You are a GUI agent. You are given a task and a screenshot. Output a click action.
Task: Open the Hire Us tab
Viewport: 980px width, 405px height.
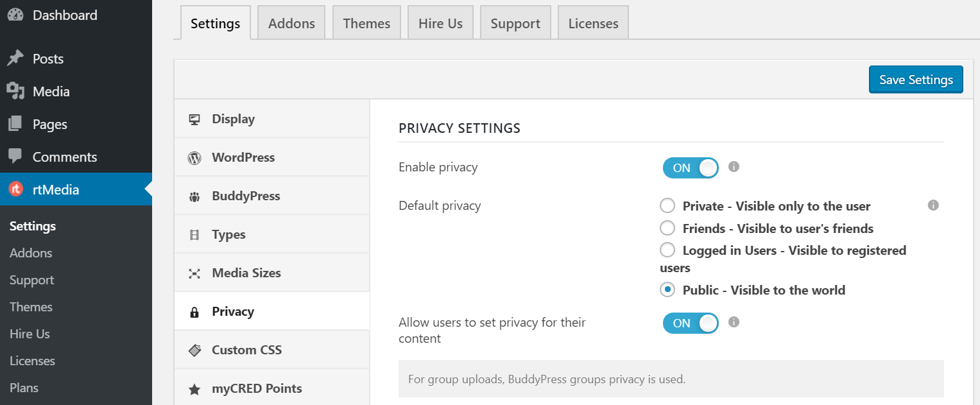pyautogui.click(x=440, y=22)
